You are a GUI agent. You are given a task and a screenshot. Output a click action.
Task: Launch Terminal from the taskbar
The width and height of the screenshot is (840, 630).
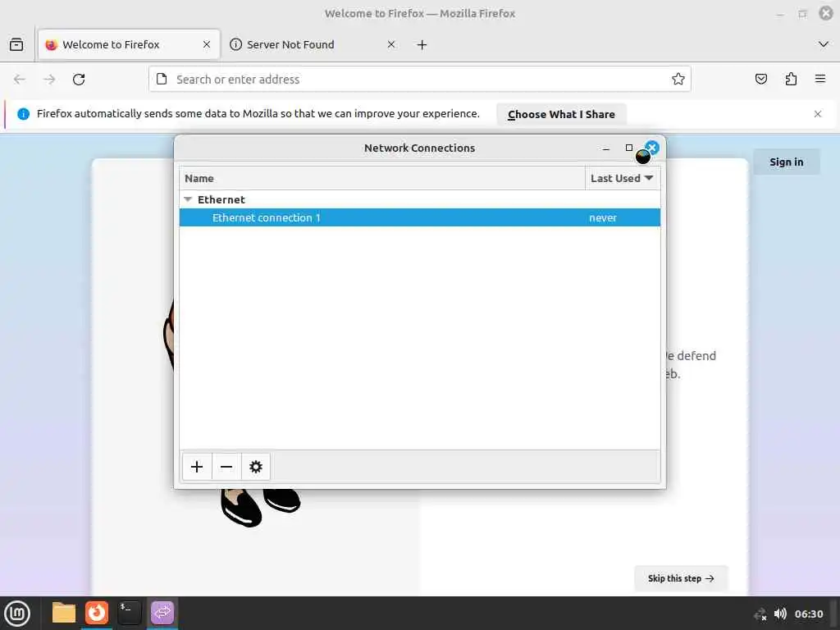[x=129, y=613]
